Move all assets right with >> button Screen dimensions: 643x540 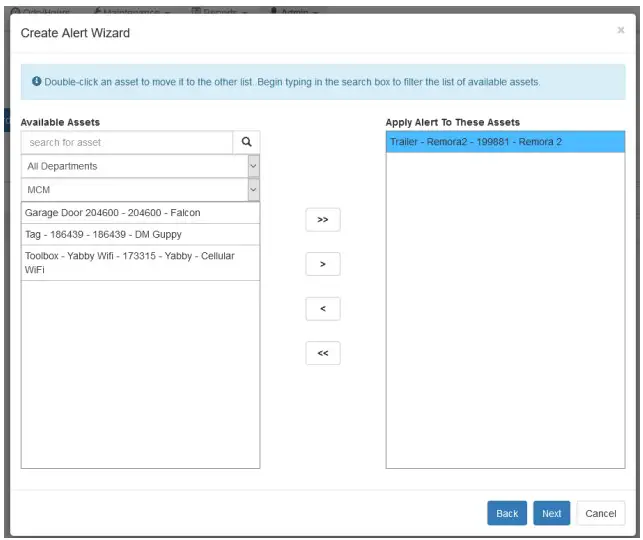pos(323,220)
